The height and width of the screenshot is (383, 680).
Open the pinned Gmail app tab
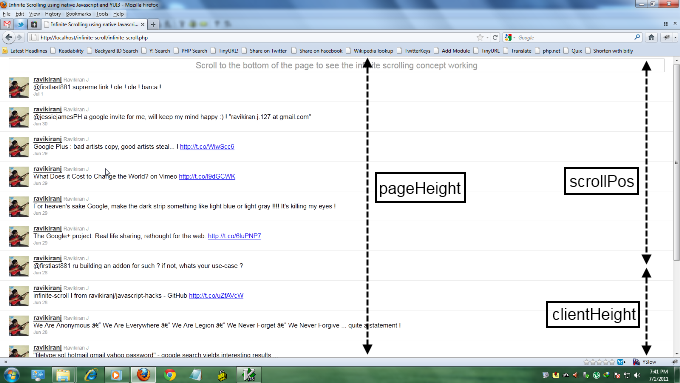(7, 24)
